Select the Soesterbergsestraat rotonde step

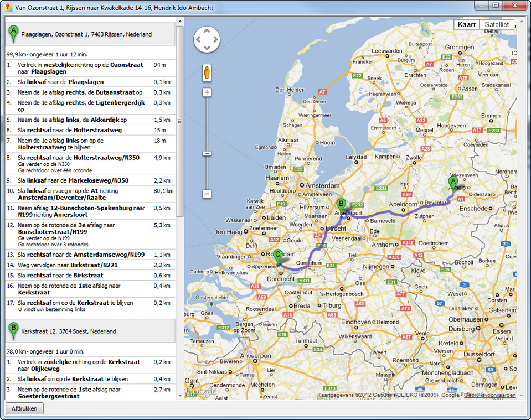coord(90,392)
